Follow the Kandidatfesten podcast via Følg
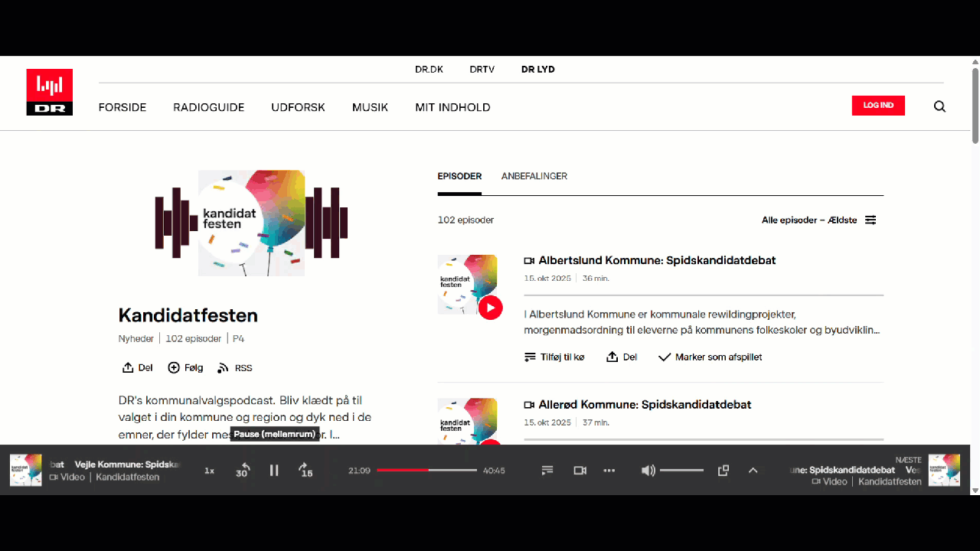Screen dimensions: 980x551 185,368
